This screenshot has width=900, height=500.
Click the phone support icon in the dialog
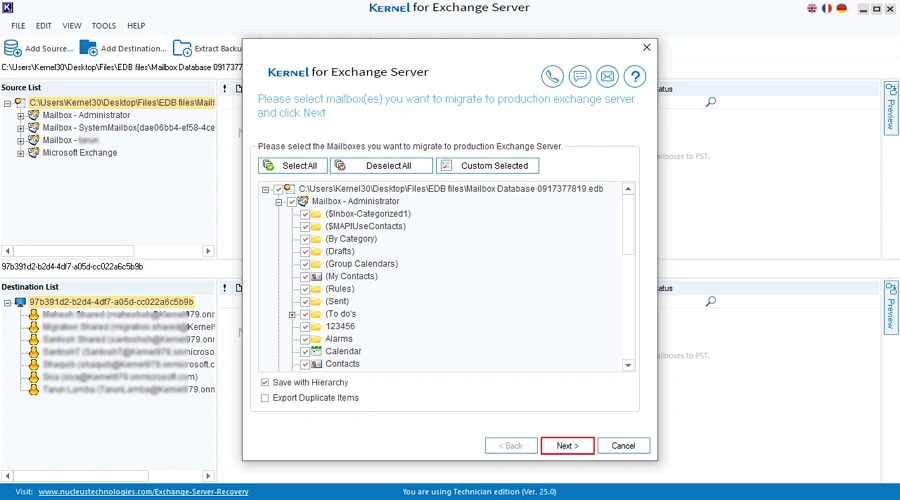tap(552, 76)
